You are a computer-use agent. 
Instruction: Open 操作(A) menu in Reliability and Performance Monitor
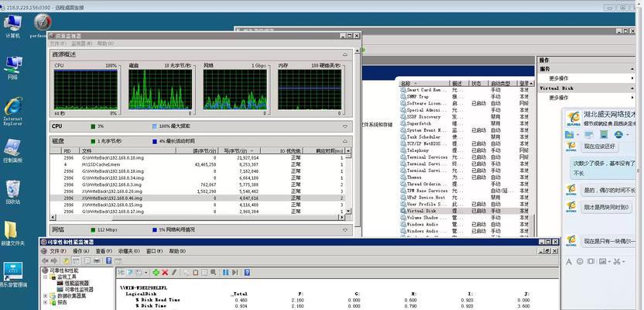(81, 251)
